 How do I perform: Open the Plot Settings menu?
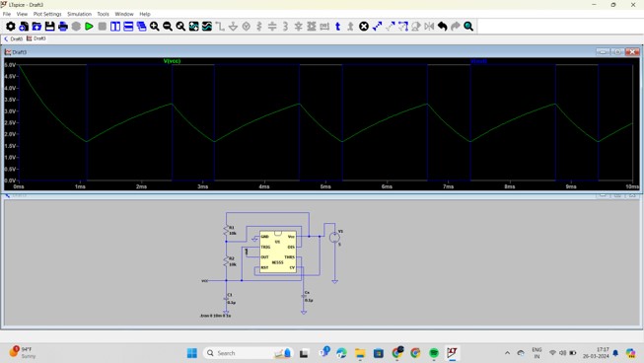[x=47, y=14]
